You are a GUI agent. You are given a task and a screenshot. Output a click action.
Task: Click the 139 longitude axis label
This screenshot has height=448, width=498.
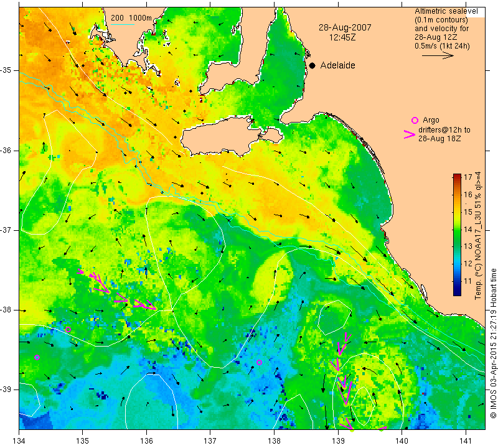click(x=338, y=441)
